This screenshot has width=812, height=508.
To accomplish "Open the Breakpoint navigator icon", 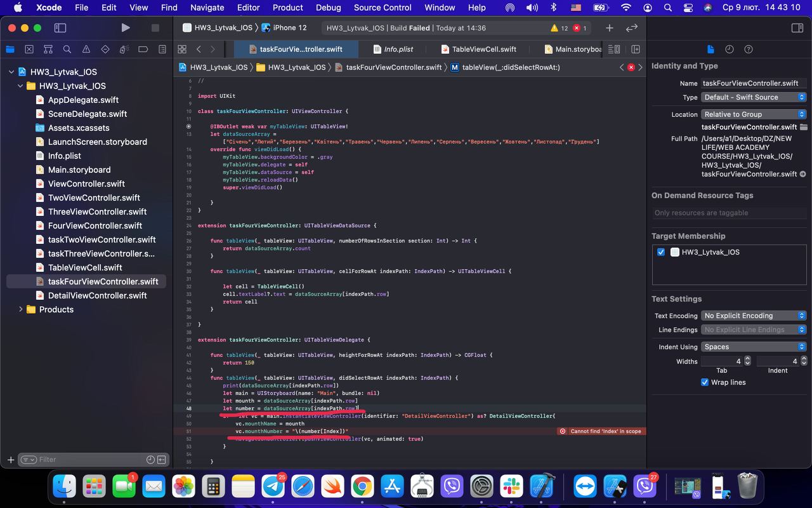I will pos(143,50).
